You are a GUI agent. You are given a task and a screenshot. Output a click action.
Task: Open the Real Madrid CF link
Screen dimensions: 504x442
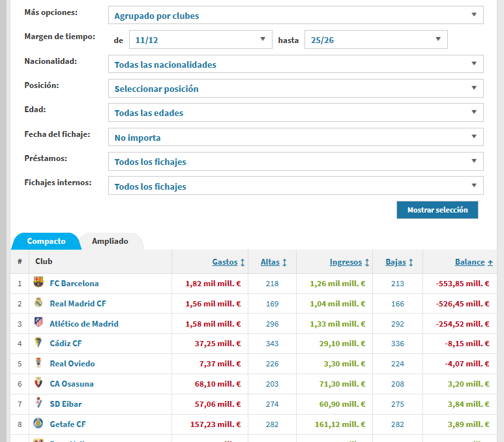[78, 304]
